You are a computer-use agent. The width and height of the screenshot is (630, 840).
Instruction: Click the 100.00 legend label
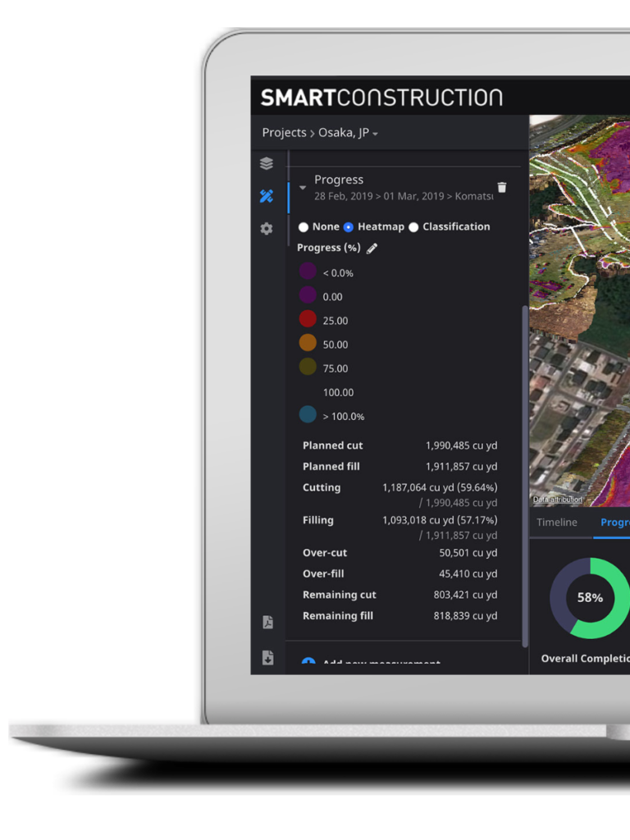[338, 393]
